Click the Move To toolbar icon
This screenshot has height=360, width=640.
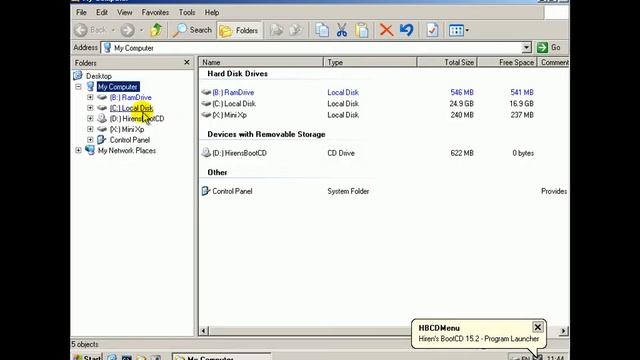pyautogui.click(x=277, y=30)
